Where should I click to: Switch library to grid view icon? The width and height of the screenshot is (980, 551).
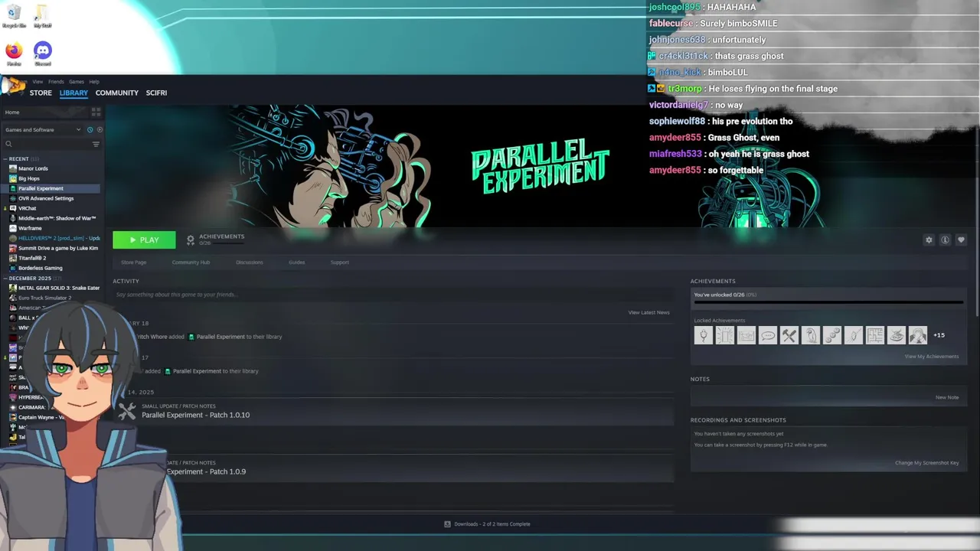[x=96, y=112]
